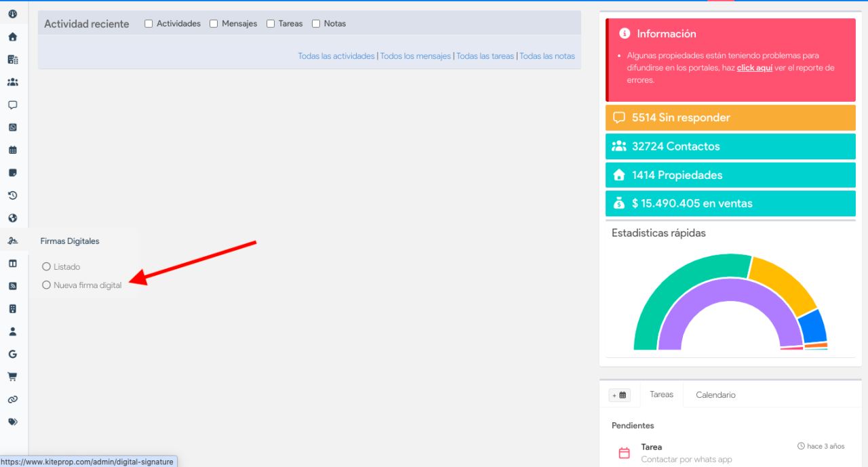
Task: Click the 5514 Sin responder banner
Action: coord(730,117)
